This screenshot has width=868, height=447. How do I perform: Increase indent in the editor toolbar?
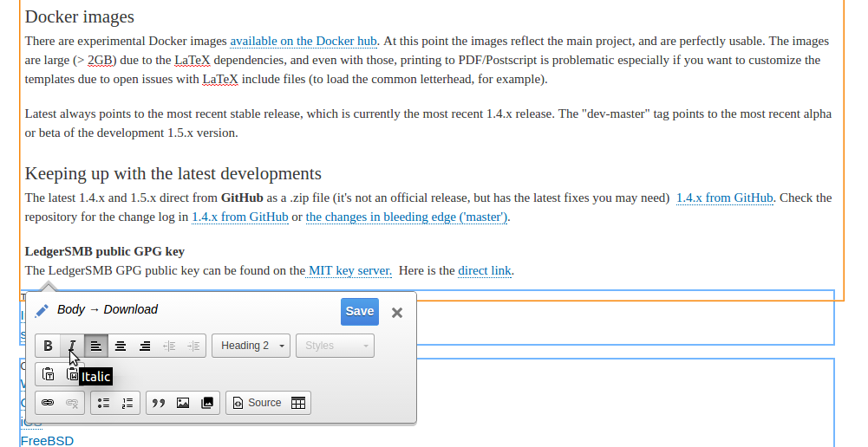pyautogui.click(x=193, y=346)
